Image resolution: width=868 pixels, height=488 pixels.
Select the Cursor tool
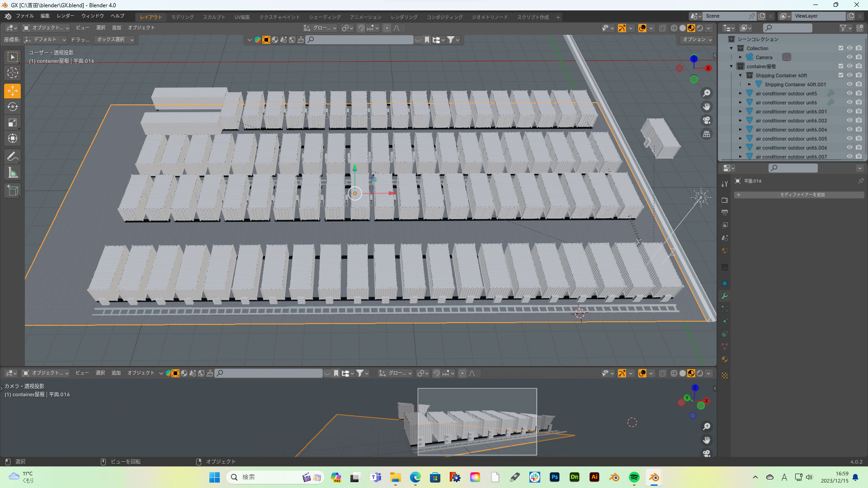[x=13, y=73]
